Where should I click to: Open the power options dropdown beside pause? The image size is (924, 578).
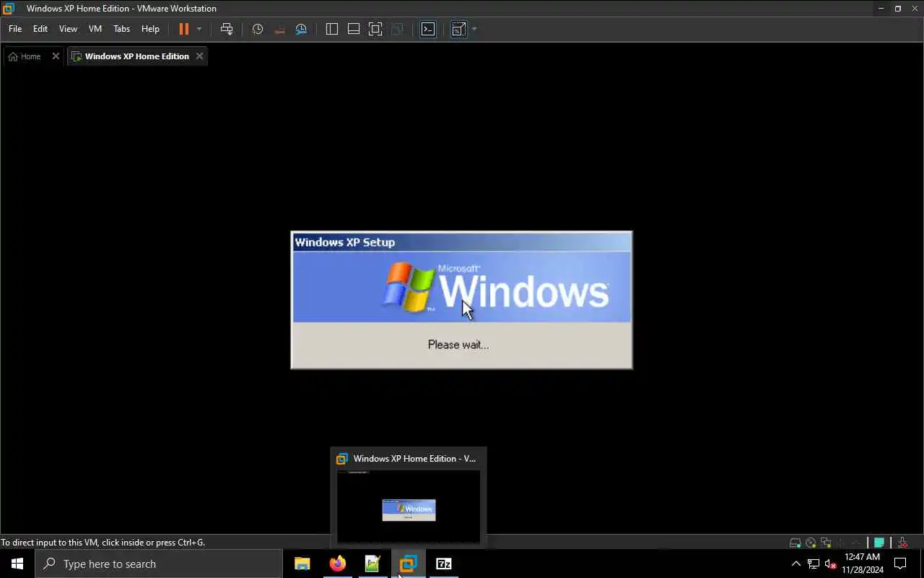(199, 29)
